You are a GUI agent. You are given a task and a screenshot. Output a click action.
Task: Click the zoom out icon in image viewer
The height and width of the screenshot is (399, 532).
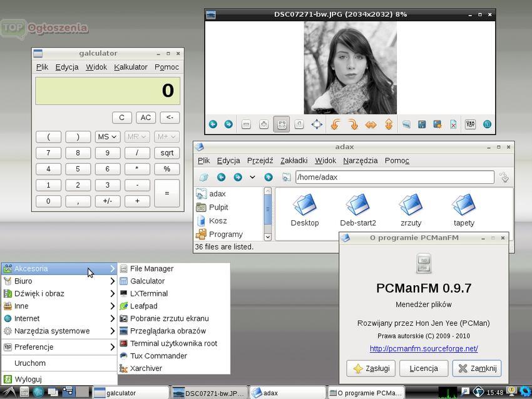pyautogui.click(x=246, y=124)
